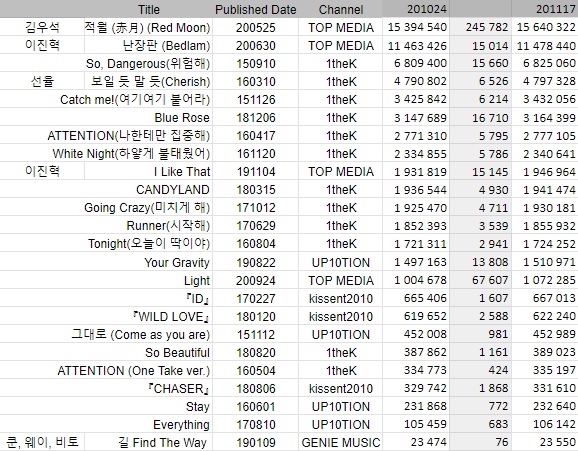This screenshot has width=578, height=451.
Task: Select the CANDYLAND title cell
Action: 106,190
